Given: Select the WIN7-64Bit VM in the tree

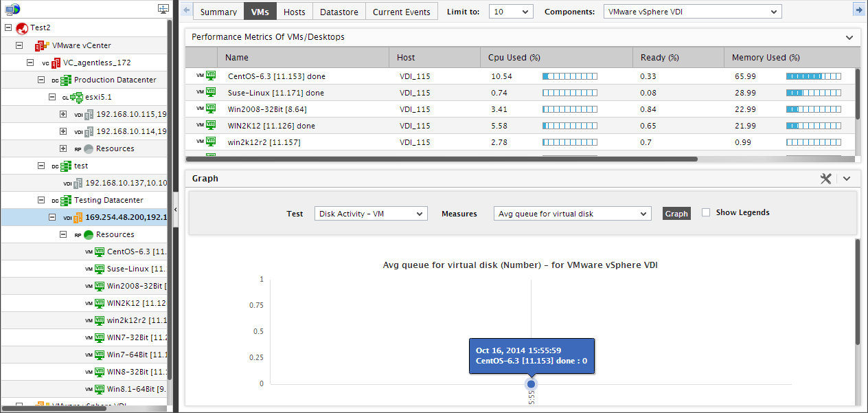Looking at the screenshot, I should click(x=137, y=355).
